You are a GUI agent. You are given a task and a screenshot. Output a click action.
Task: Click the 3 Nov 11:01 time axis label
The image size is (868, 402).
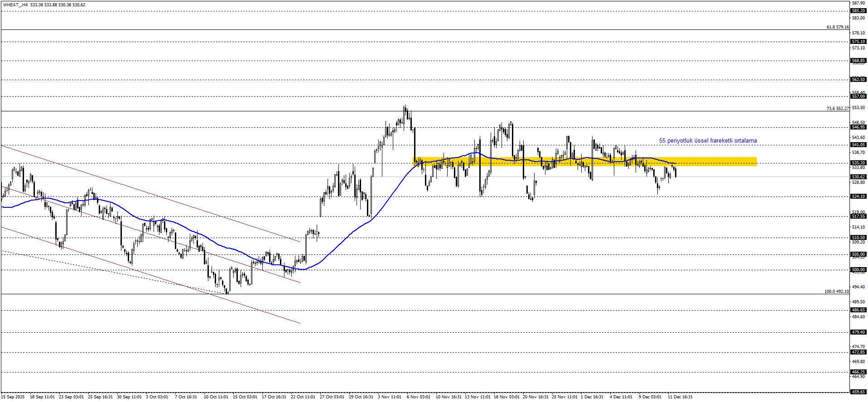[390, 397]
